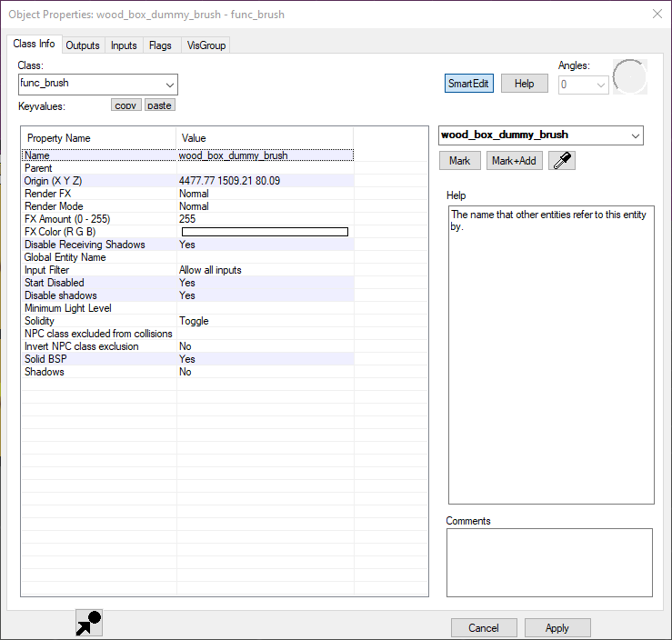The width and height of the screenshot is (672, 640).
Task: Select the Name property row
Action: (x=187, y=155)
